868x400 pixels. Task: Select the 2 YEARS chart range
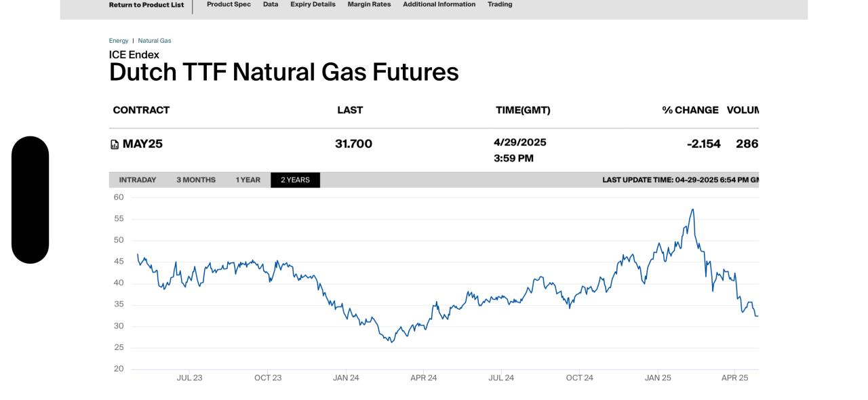(295, 180)
